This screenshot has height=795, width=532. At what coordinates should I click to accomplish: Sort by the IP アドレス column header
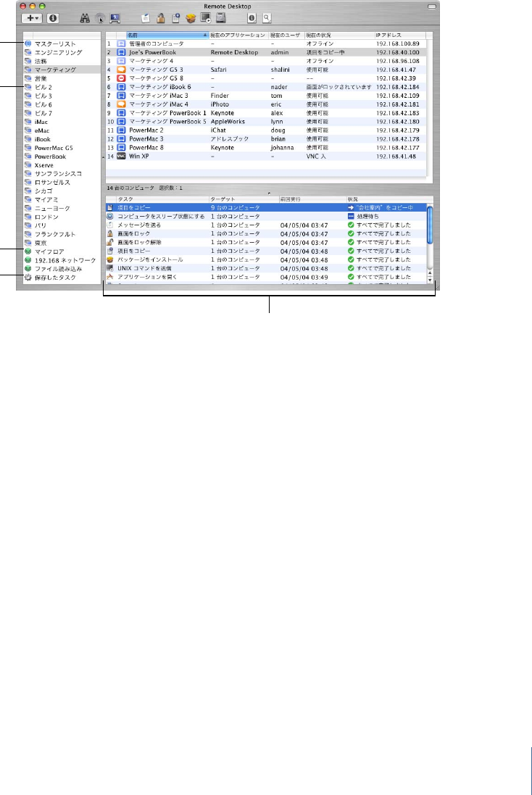point(399,35)
